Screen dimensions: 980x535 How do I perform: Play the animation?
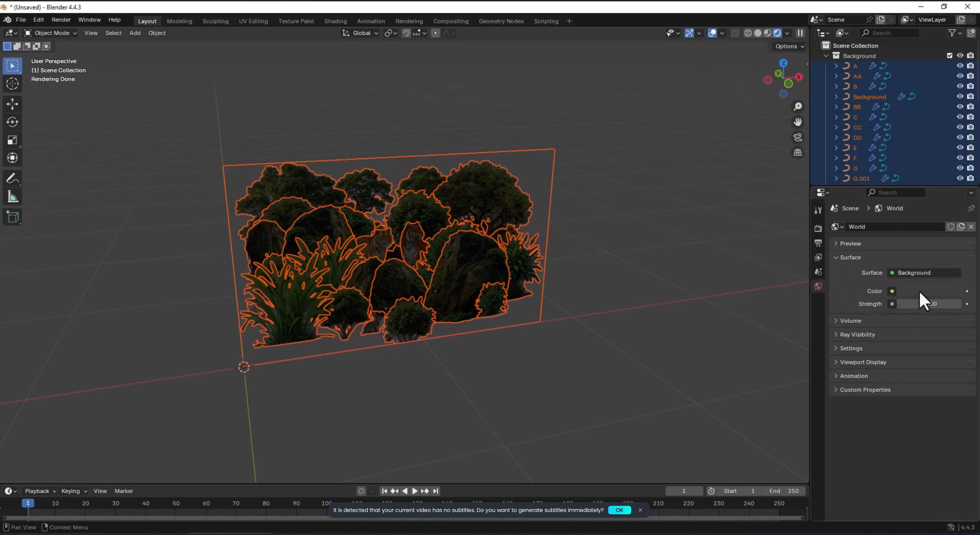point(414,491)
